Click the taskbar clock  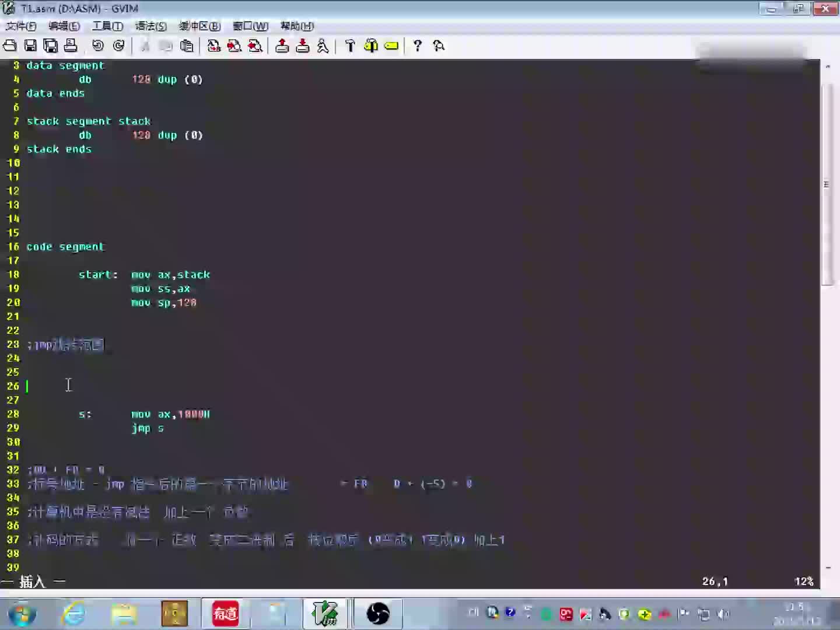coord(798,614)
